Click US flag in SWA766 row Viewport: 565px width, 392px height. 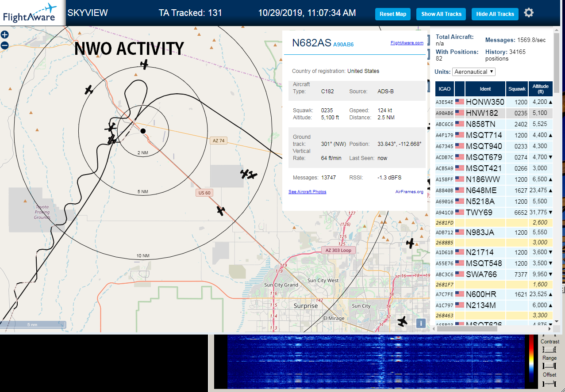click(460, 274)
